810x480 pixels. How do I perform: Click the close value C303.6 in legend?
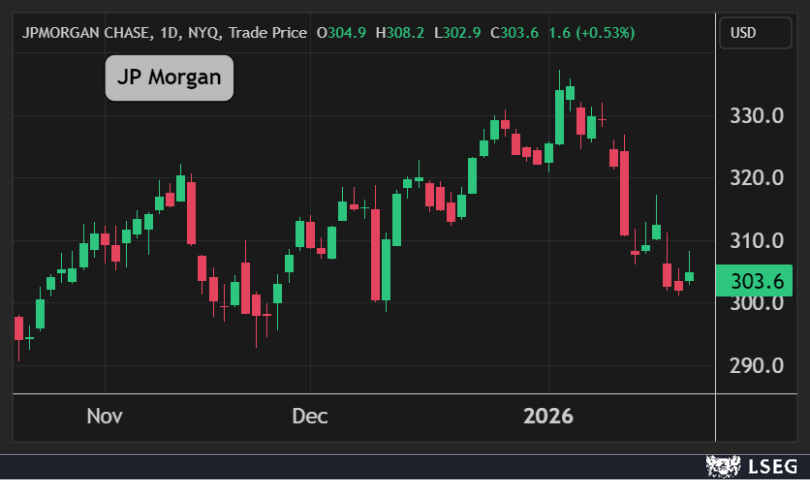click(514, 33)
